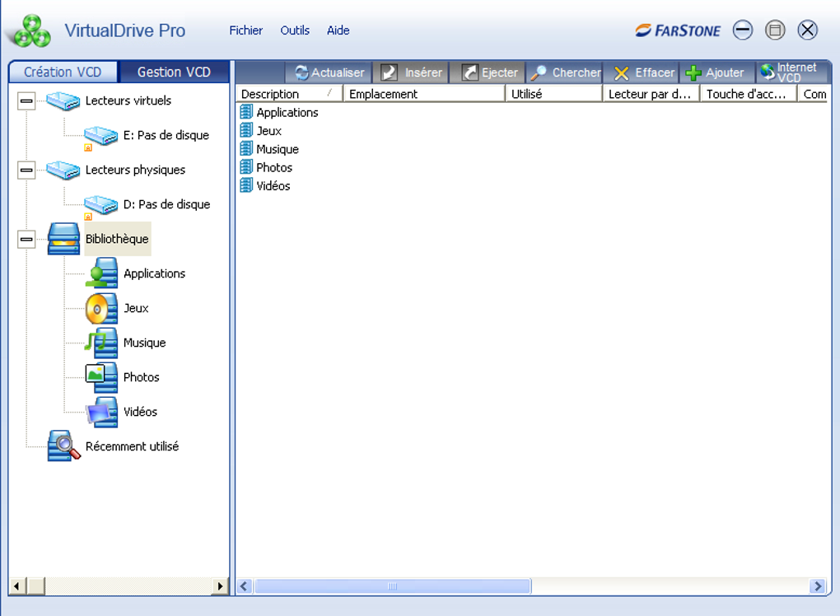Click the Emplacement column header
The height and width of the screenshot is (616, 840).
[x=424, y=94]
